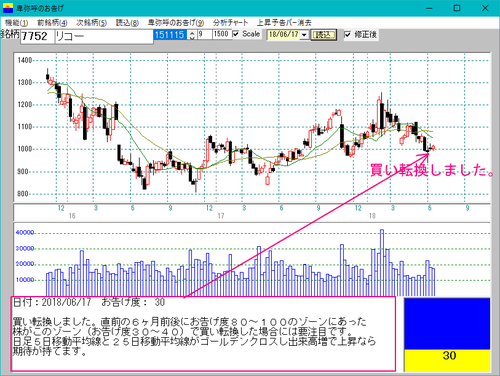The width and height of the screenshot is (500, 376).
Task: Click the 1400 price axis label
Action: (25, 60)
